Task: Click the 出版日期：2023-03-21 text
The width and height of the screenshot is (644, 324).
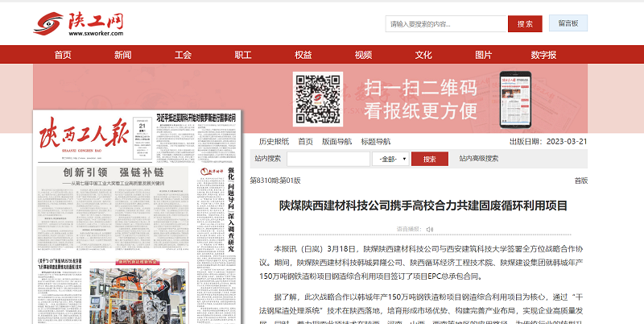Action: 548,141
